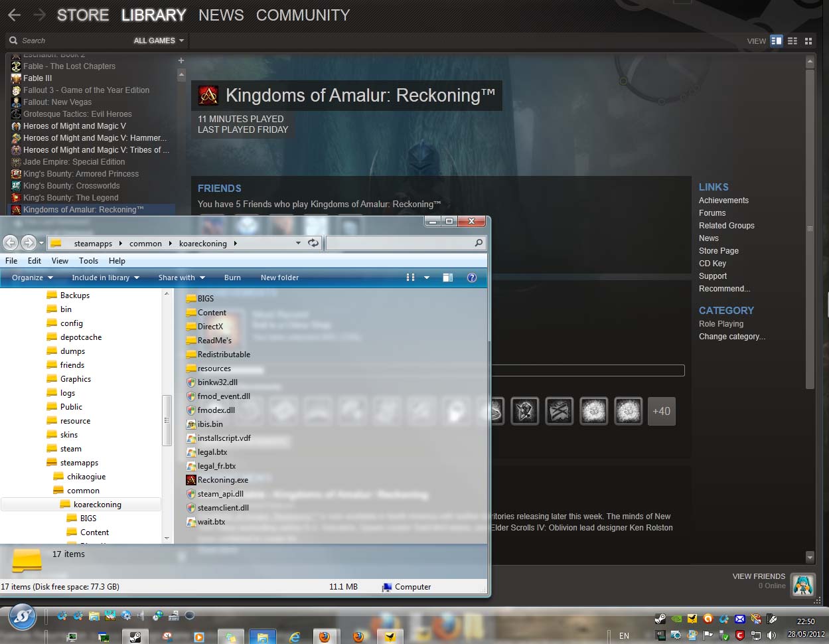Toggle the Explorer preview pane
The height and width of the screenshot is (644, 829).
pos(448,278)
